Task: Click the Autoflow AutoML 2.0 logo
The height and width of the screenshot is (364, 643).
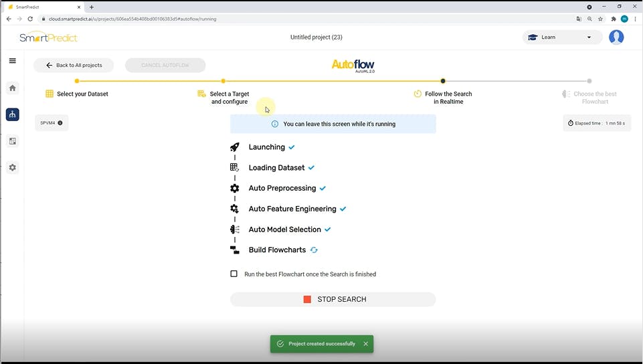Action: coord(353,66)
